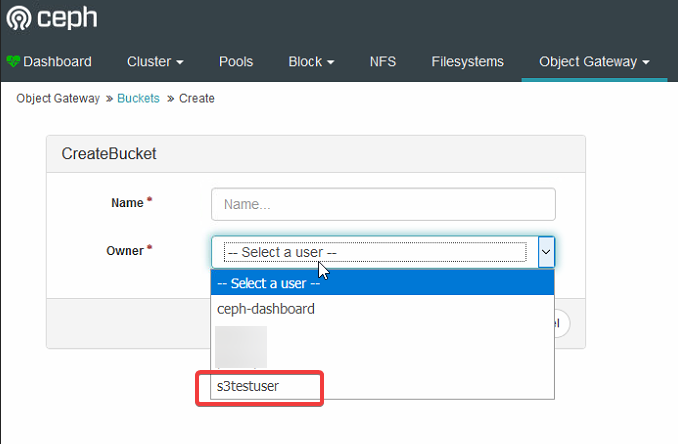Choose '-- Select a user --' option in list
This screenshot has width=678, height=444.
point(382,283)
